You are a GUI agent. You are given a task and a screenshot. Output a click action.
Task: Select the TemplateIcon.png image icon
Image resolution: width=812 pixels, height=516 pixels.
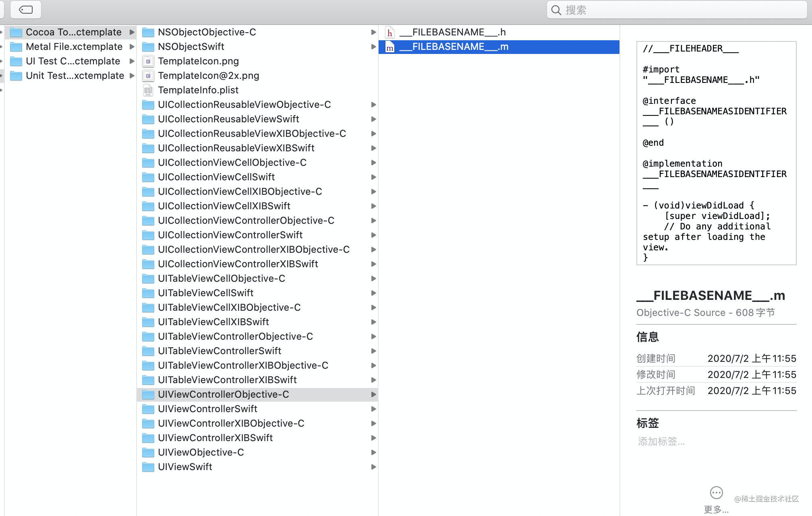[x=148, y=60]
